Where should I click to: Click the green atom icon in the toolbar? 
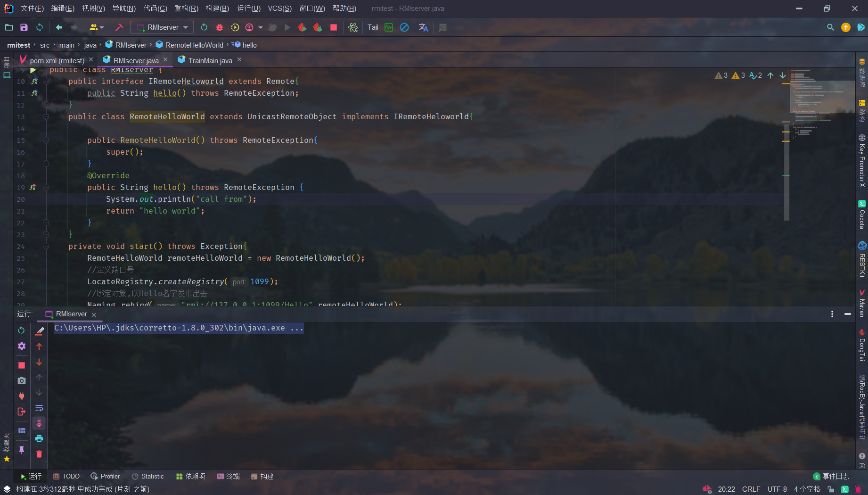click(353, 27)
